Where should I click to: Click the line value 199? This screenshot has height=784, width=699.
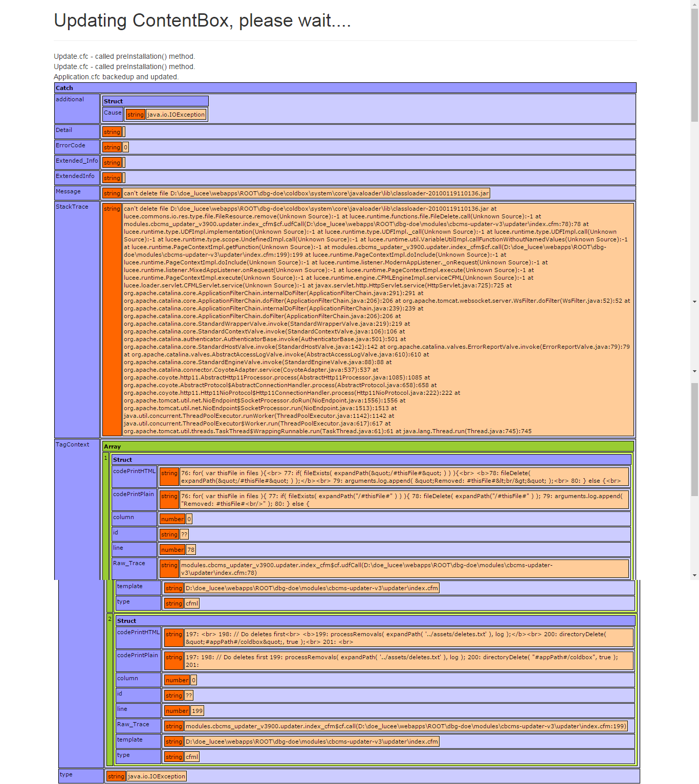pyautogui.click(x=197, y=711)
